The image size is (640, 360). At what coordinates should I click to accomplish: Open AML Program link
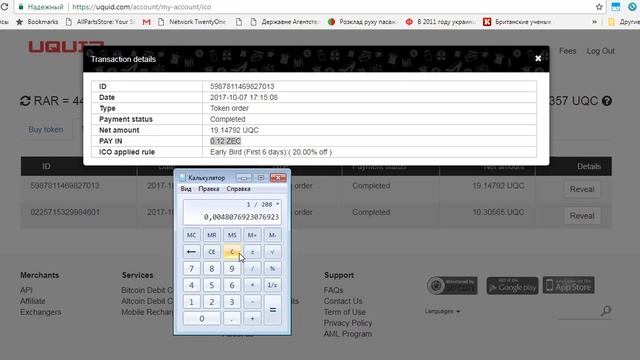pyautogui.click(x=348, y=334)
